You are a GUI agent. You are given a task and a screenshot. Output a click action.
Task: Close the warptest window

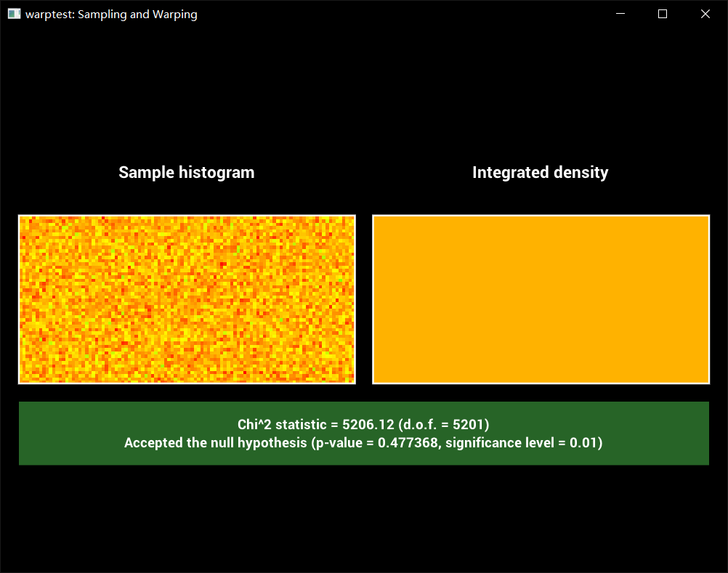704,14
